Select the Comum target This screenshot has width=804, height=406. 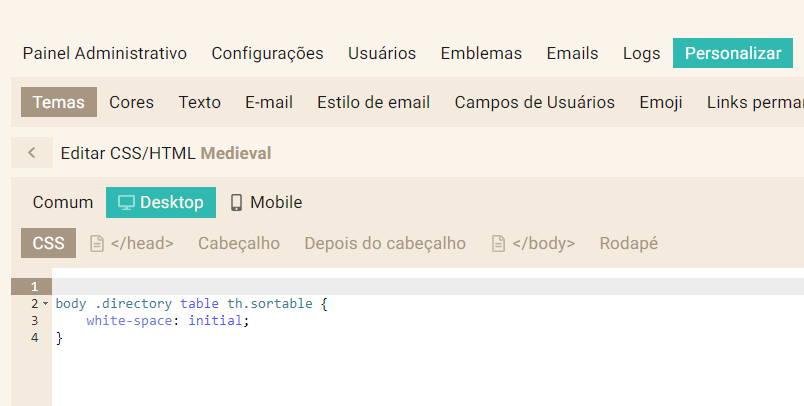tap(63, 202)
